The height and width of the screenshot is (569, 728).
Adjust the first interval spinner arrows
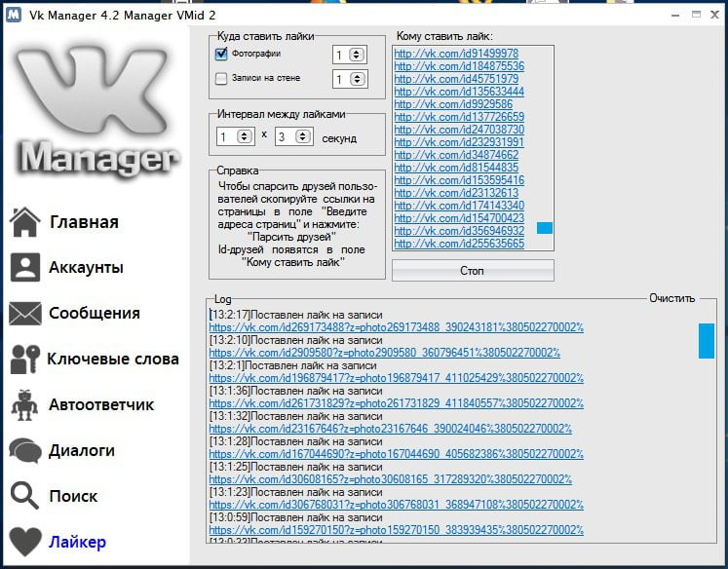click(245, 136)
